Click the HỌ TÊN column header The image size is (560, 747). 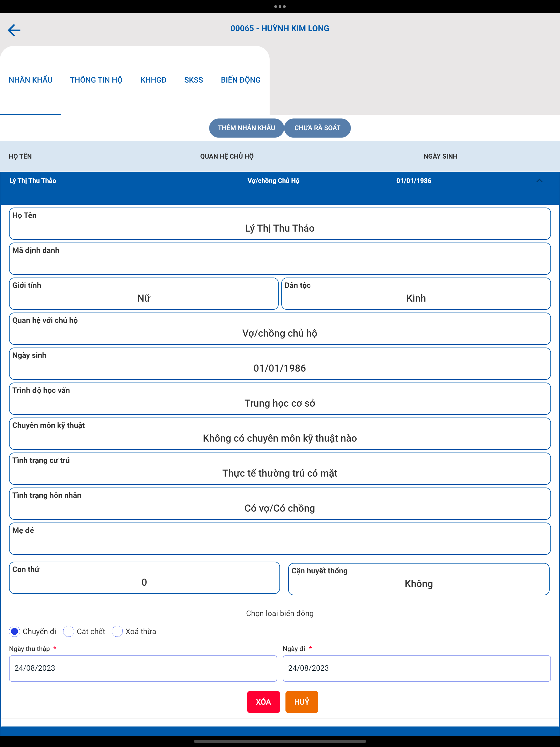(20, 156)
